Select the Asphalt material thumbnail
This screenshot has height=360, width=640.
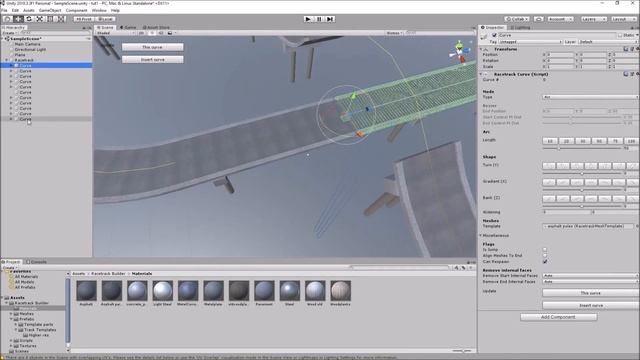tap(87, 291)
